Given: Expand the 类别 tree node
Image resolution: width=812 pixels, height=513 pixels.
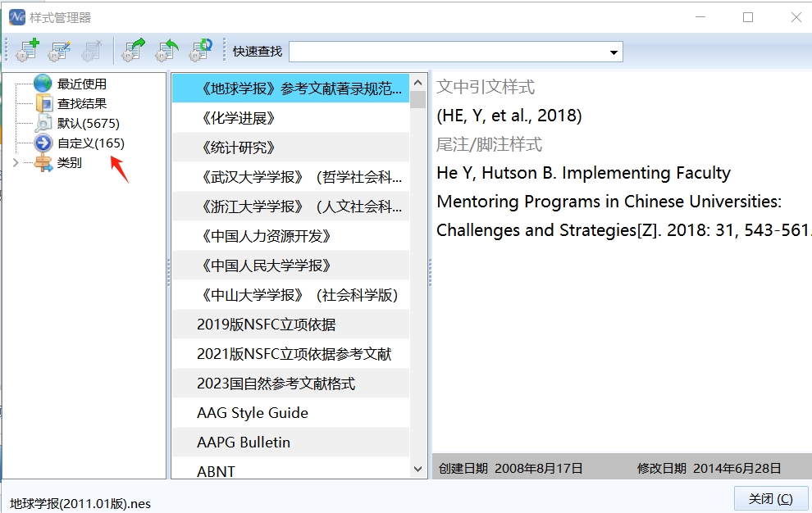Looking at the screenshot, I should pyautogui.click(x=16, y=162).
